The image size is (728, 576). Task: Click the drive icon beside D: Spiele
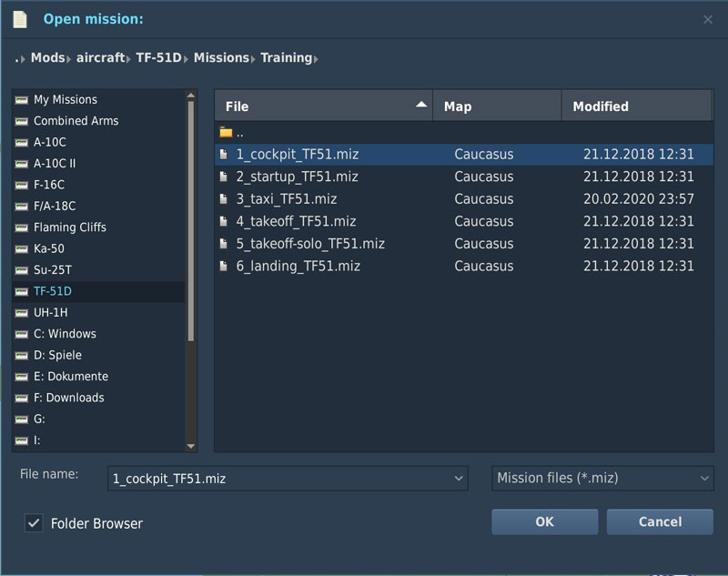pyautogui.click(x=21, y=356)
